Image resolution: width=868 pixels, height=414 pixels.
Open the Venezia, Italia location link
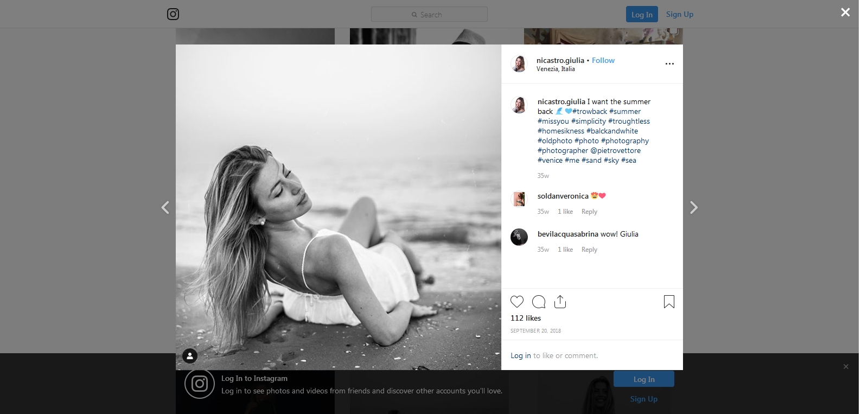pos(556,69)
